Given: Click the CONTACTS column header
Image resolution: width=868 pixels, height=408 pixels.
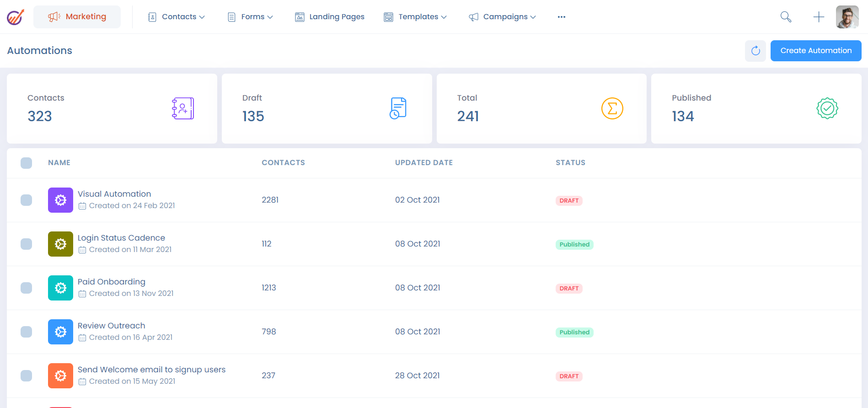Looking at the screenshot, I should (283, 163).
